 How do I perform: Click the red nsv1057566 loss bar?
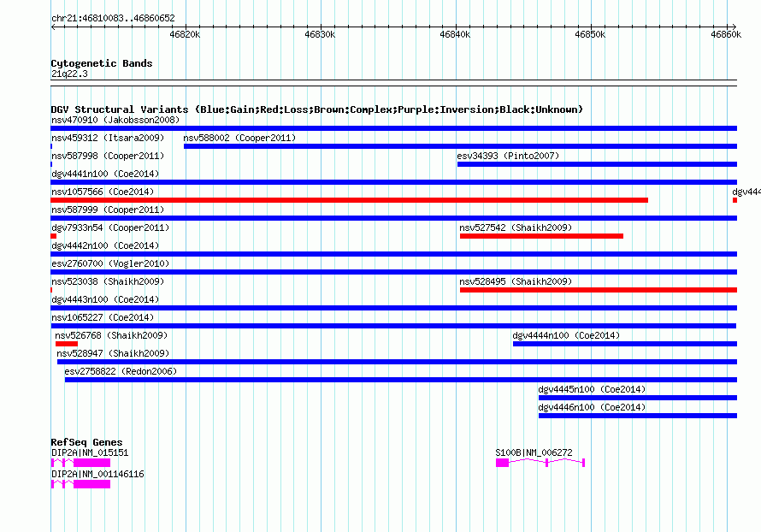(350, 200)
